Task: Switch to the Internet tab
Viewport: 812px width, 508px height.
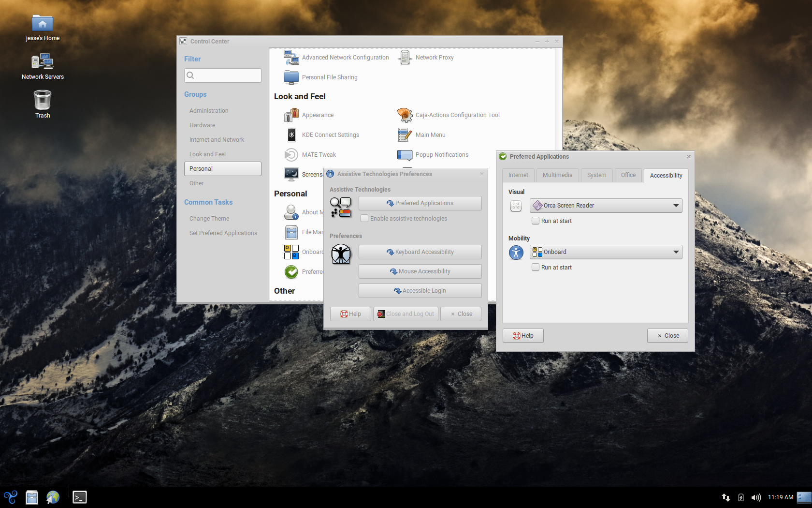Action: [x=518, y=175]
